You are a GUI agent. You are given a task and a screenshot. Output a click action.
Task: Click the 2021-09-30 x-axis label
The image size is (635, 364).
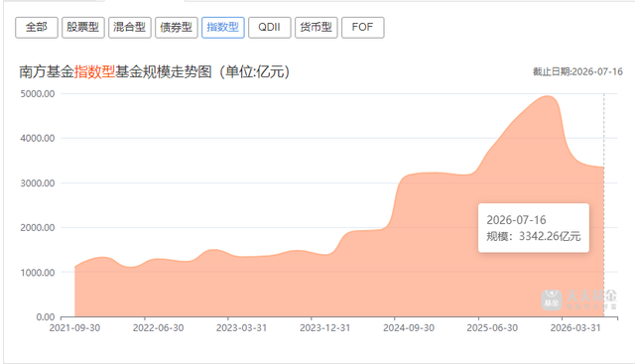click(x=74, y=328)
